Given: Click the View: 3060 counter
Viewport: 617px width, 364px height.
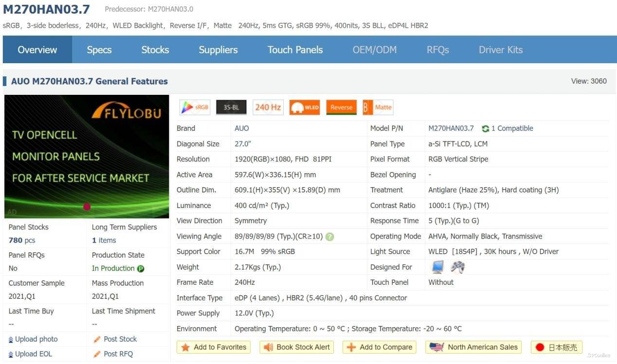Looking at the screenshot, I should click(x=589, y=81).
